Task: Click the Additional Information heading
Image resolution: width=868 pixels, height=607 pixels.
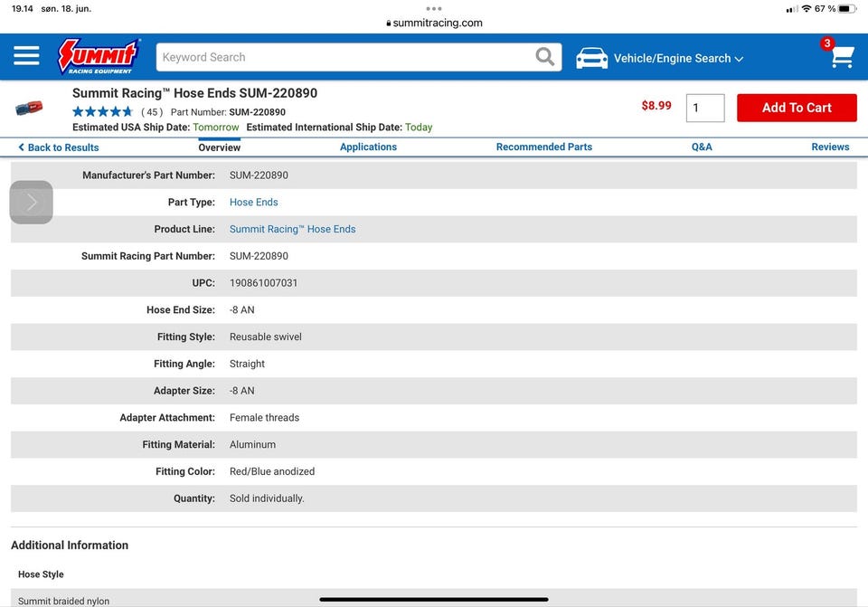Action: [x=70, y=545]
